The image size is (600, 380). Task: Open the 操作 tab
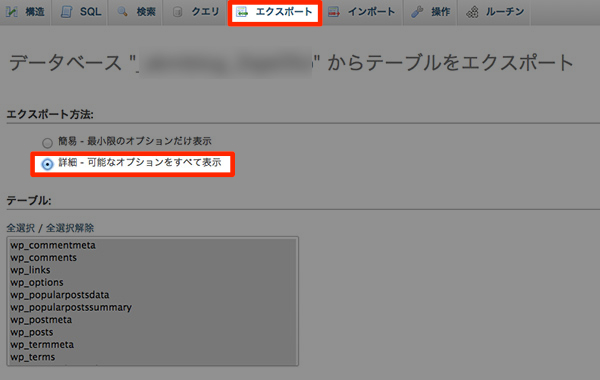pos(430,12)
